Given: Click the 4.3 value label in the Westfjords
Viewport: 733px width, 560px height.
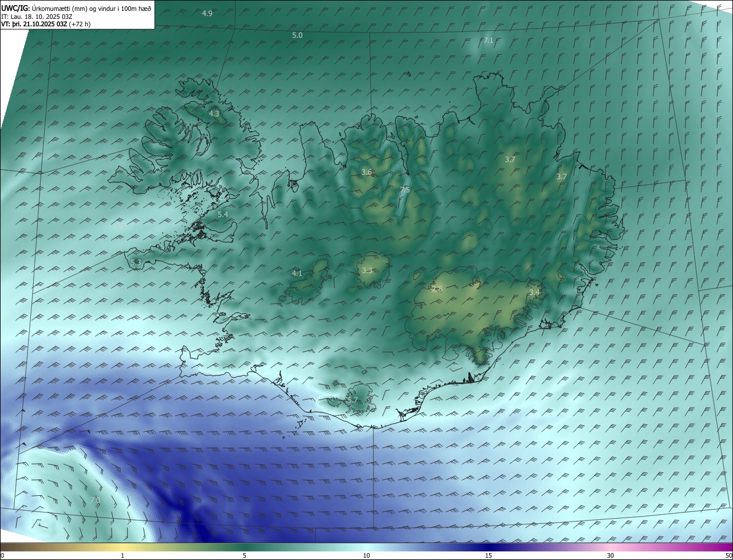Looking at the screenshot, I should point(214,114).
